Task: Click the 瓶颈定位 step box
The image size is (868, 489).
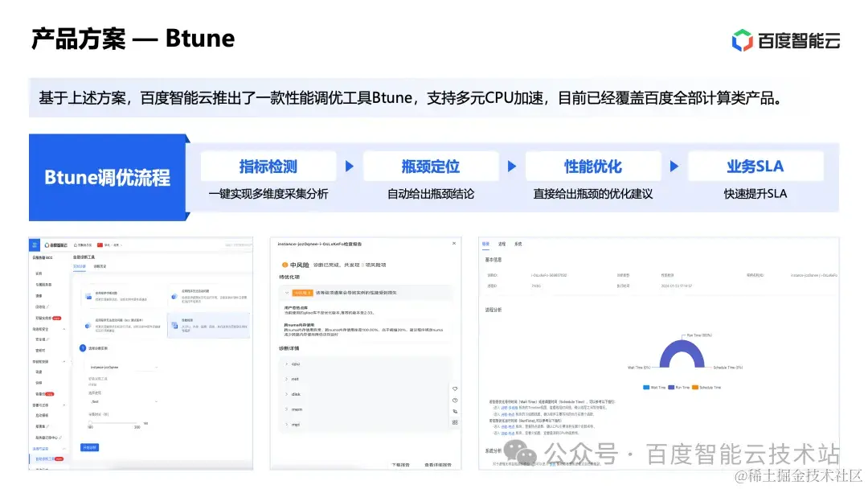Action: [x=431, y=166]
